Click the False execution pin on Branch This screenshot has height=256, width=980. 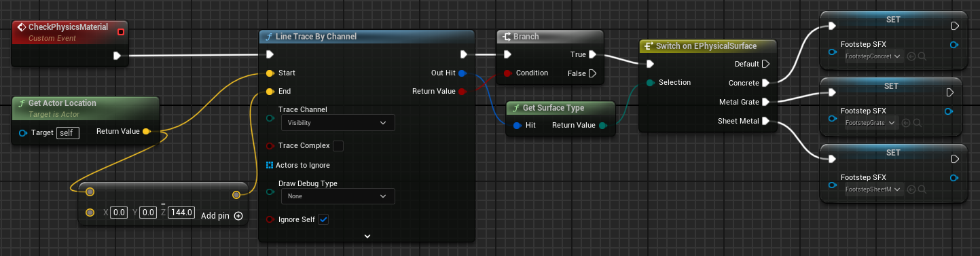tap(592, 73)
